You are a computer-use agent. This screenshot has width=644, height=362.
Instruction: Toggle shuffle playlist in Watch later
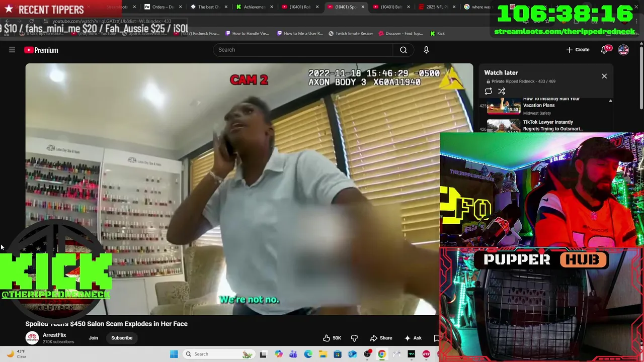(x=502, y=91)
